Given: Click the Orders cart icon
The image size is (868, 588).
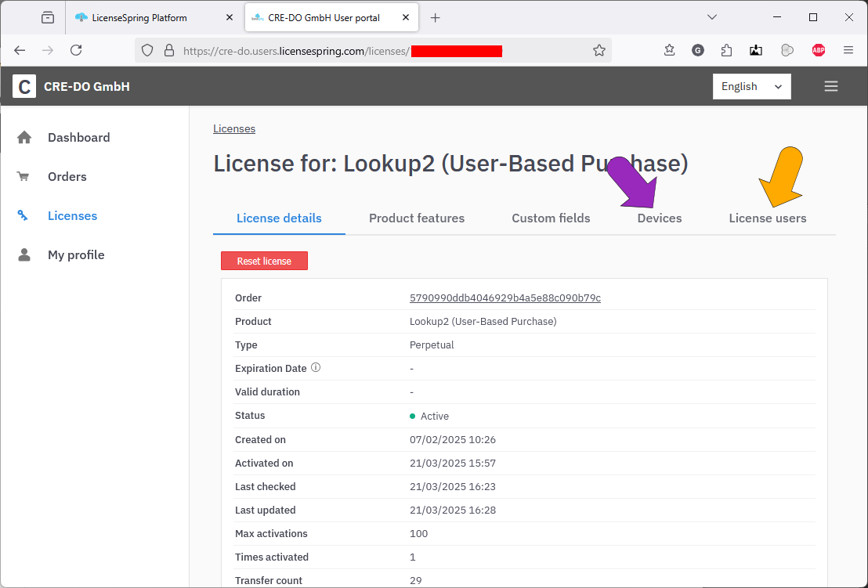Looking at the screenshot, I should click(24, 176).
